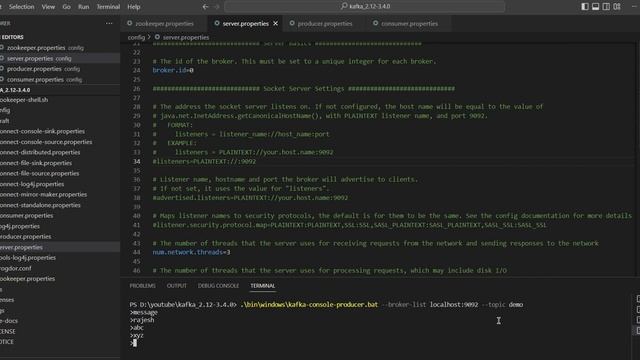Click line number 34 in the editor gutter
This screenshot has width=640, height=360.
click(136, 162)
